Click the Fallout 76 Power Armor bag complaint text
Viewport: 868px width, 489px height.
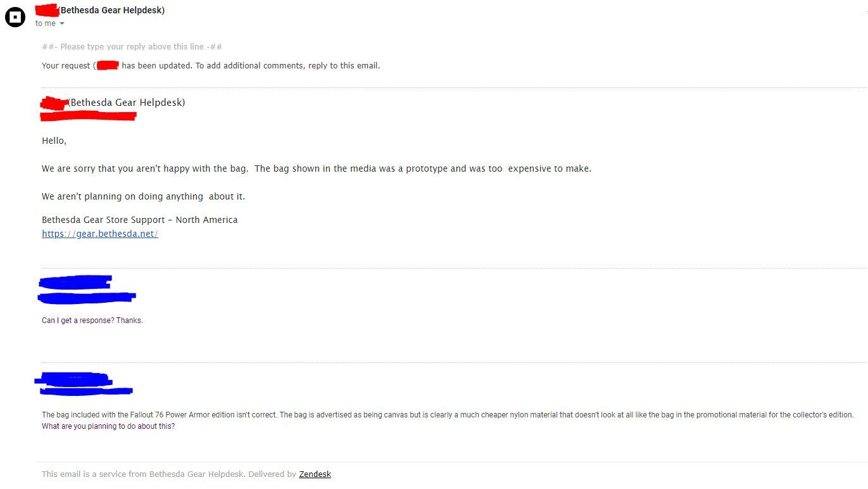click(x=447, y=415)
